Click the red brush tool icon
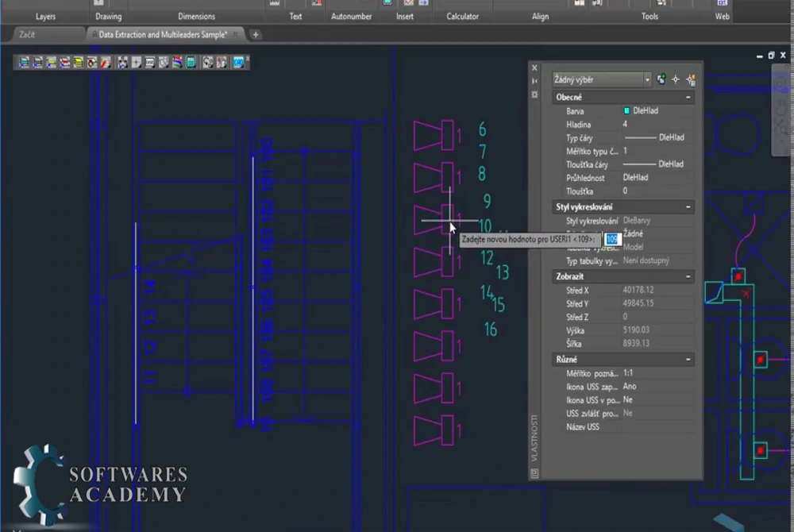The height and width of the screenshot is (532, 794). click(106, 62)
